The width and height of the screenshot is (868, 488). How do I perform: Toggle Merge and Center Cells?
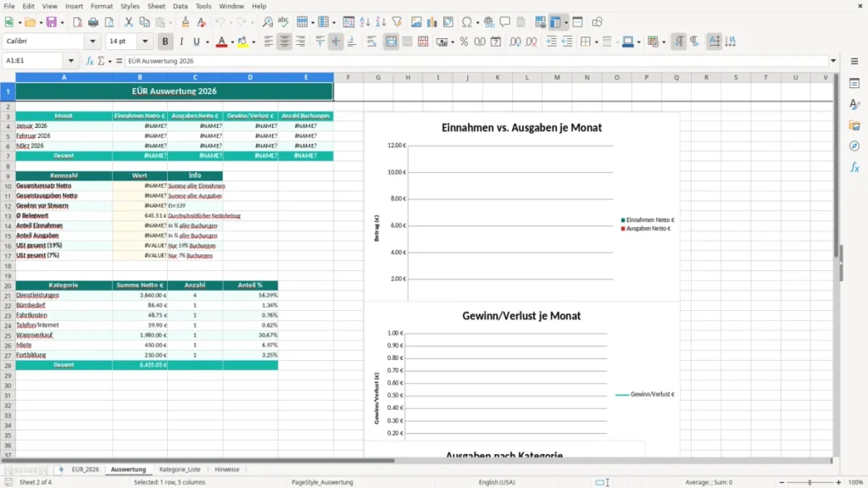[x=391, y=42]
